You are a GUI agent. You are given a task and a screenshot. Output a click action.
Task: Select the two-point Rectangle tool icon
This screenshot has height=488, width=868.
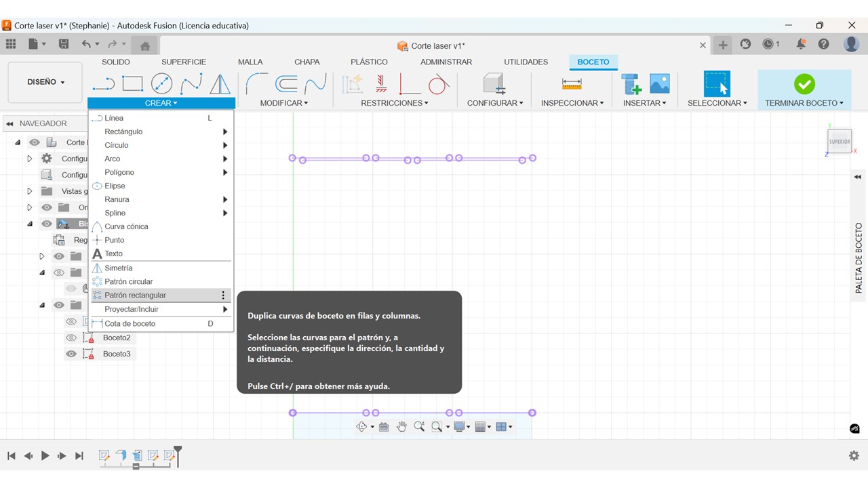click(132, 84)
